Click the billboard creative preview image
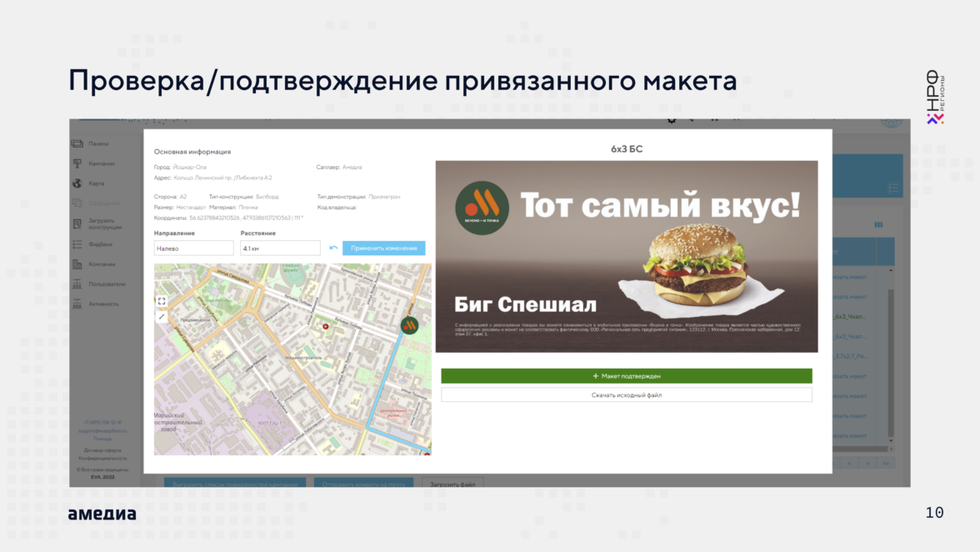The width and height of the screenshot is (980, 552). click(x=627, y=256)
